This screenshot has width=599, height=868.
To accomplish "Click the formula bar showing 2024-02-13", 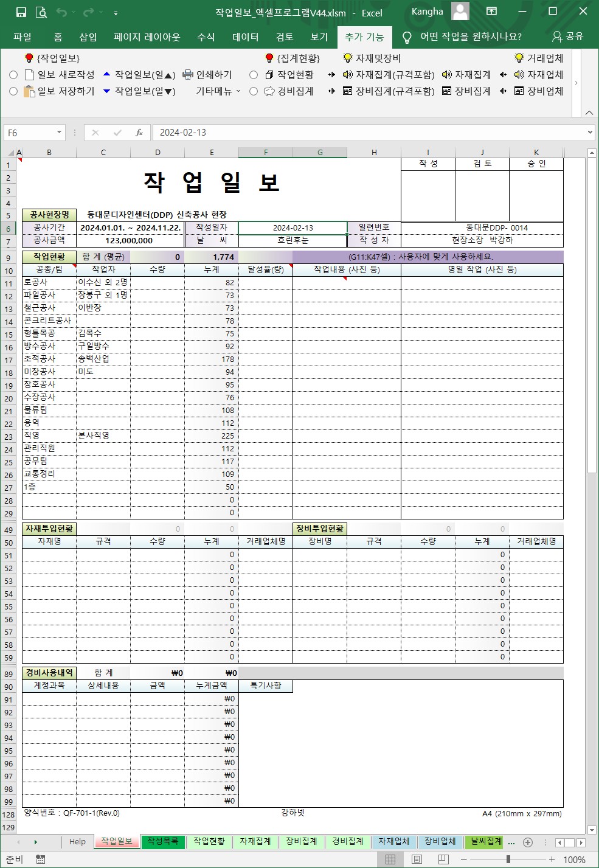I will click(369, 133).
